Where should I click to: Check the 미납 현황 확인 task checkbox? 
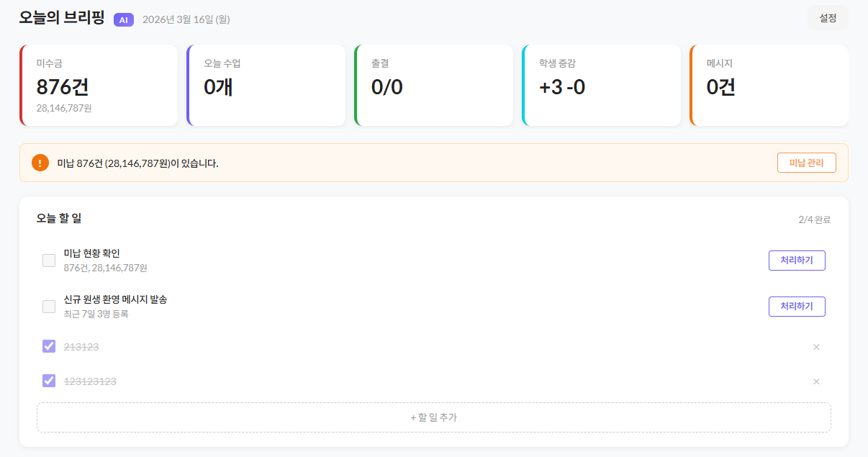pyautogui.click(x=49, y=261)
